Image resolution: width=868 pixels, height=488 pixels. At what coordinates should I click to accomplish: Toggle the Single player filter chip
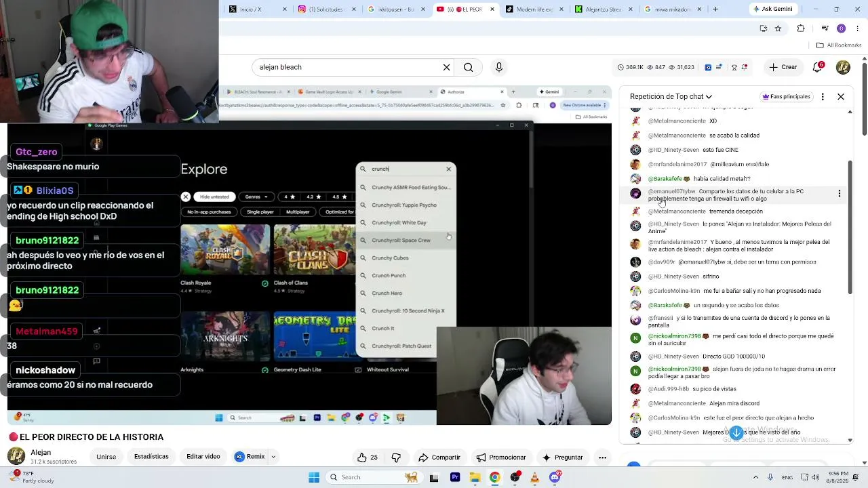[x=260, y=211]
